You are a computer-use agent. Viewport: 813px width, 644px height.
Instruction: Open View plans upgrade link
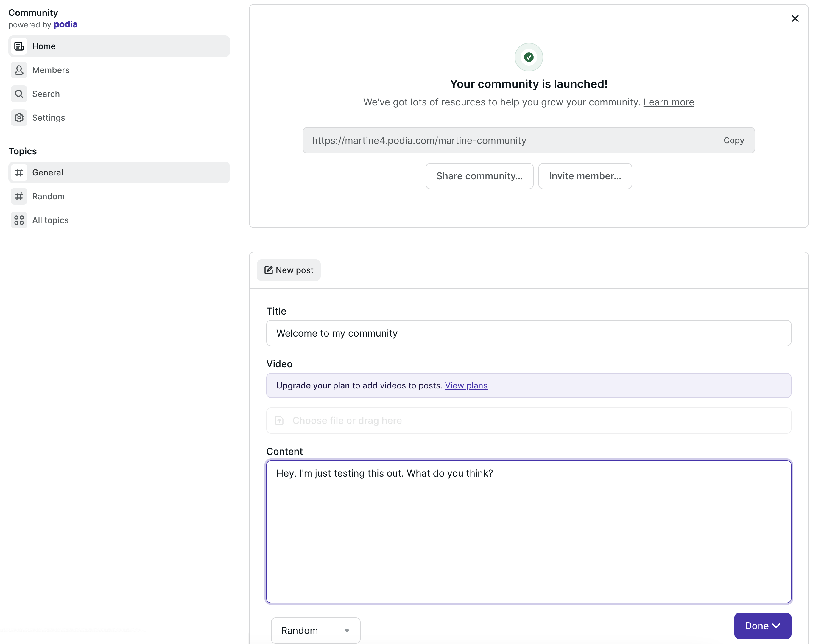pos(466,385)
